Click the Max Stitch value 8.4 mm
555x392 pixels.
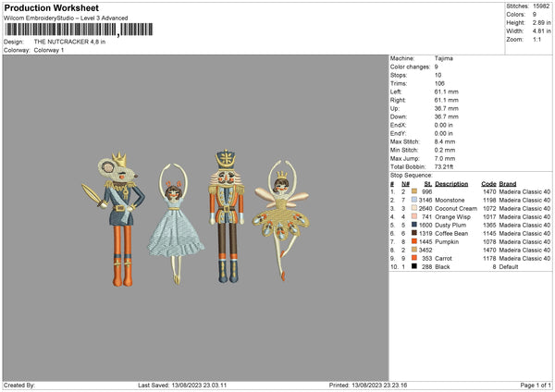(x=445, y=141)
